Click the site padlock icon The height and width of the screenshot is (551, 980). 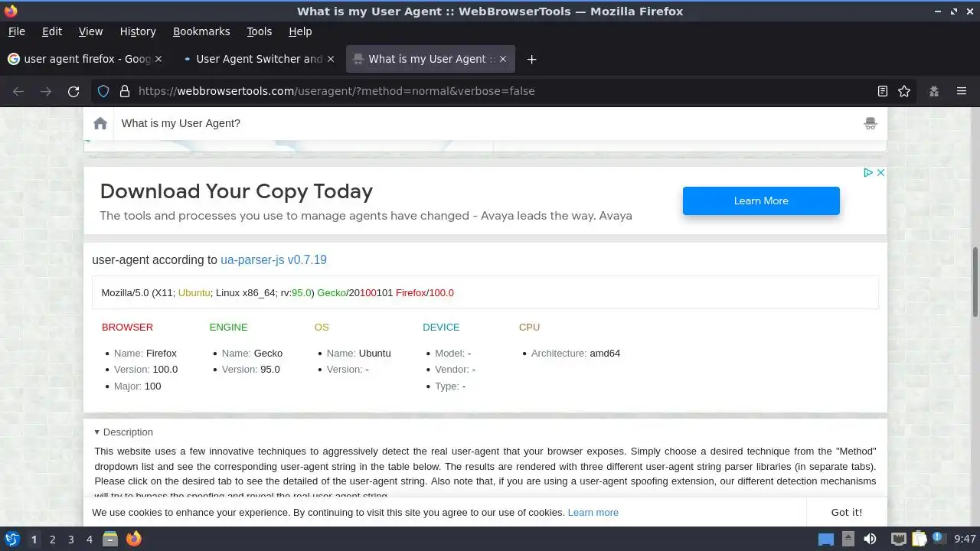[x=125, y=91]
